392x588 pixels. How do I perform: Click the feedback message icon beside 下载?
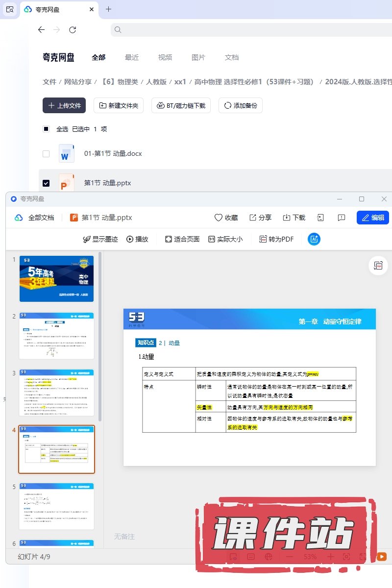click(x=342, y=218)
